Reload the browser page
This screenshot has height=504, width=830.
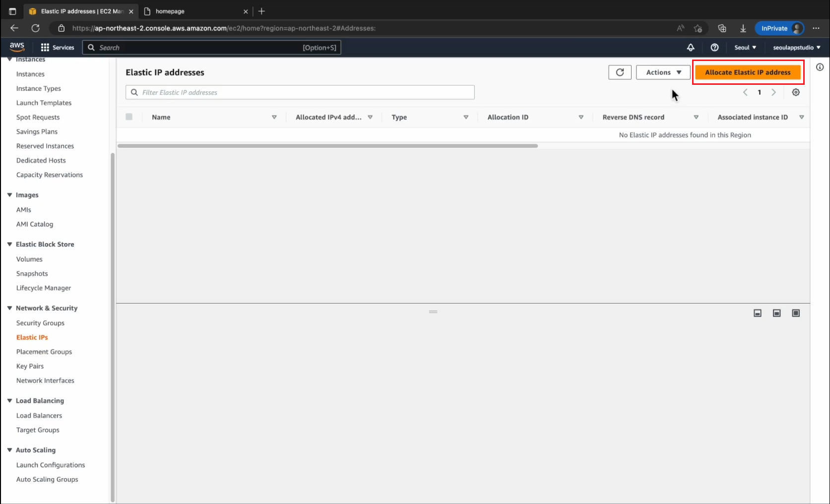pos(35,28)
